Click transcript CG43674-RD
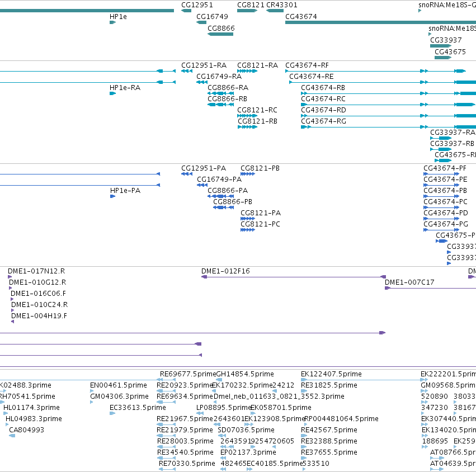Image resolution: width=476 pixels, height=472 pixels. pos(388,116)
